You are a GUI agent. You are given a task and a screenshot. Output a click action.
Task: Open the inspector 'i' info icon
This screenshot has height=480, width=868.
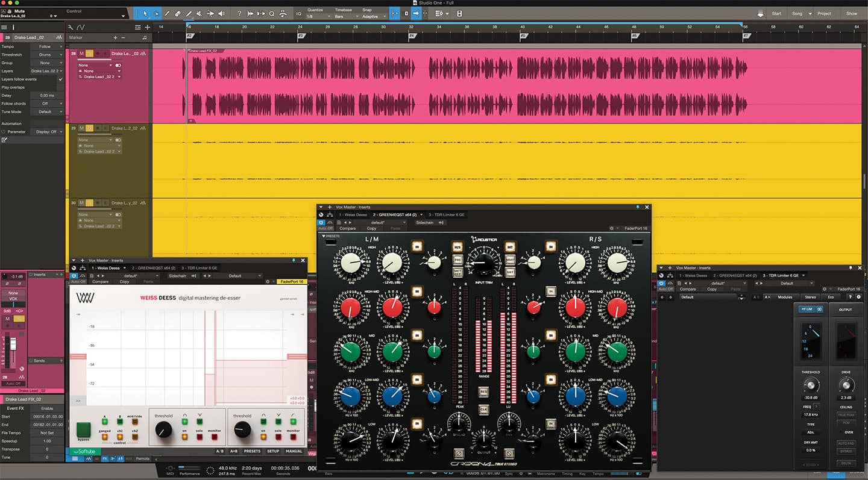click(x=13, y=27)
